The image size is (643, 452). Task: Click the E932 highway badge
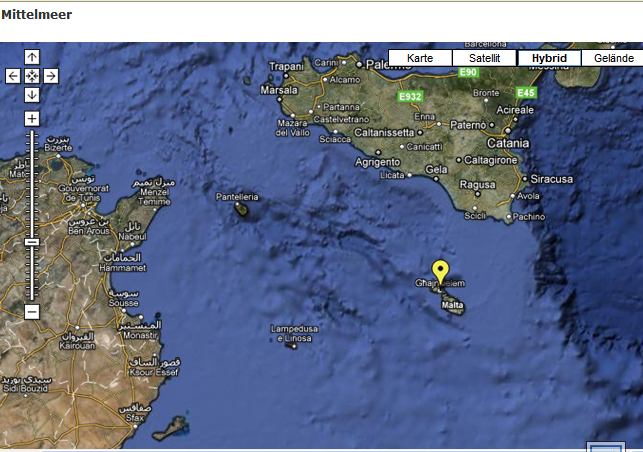408,97
